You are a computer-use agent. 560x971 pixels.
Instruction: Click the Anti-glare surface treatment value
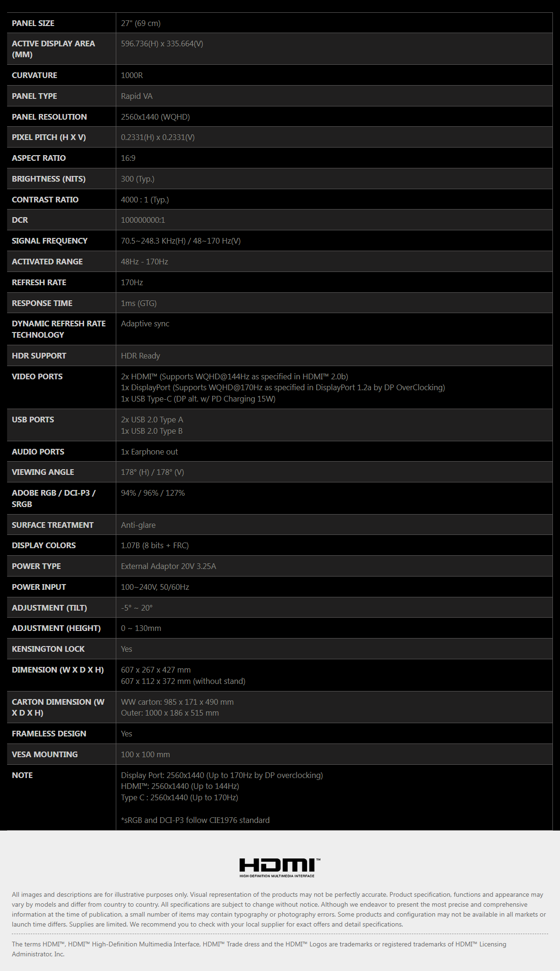pos(138,525)
